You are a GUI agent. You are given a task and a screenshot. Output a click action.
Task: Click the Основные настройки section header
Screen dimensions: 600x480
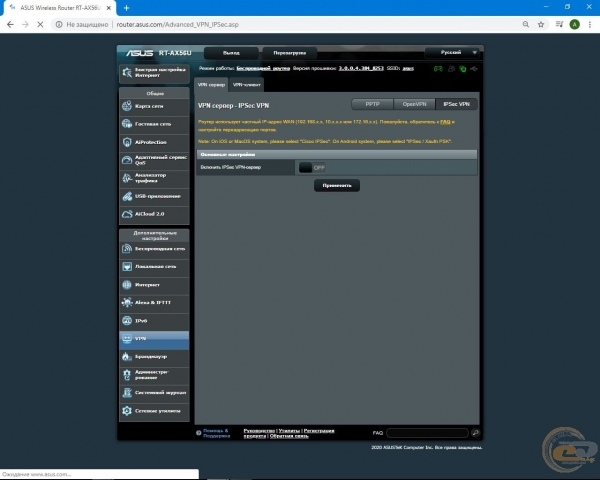pos(337,155)
